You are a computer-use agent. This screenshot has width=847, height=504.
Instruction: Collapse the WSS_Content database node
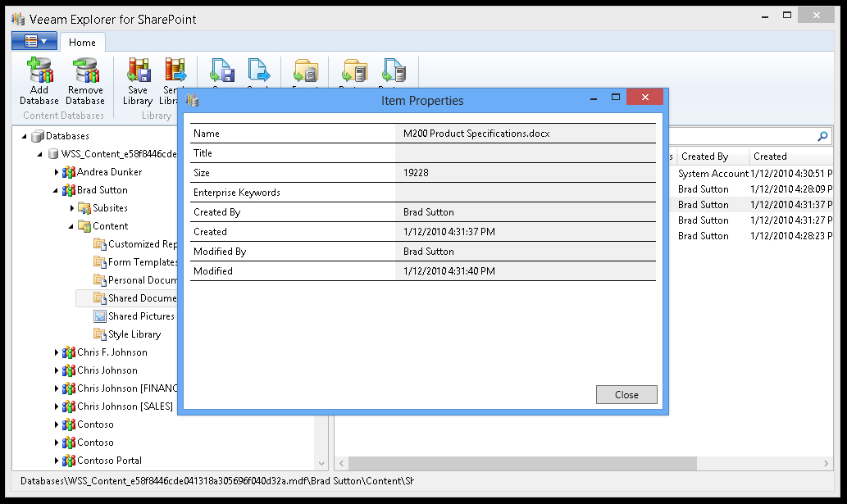point(39,154)
